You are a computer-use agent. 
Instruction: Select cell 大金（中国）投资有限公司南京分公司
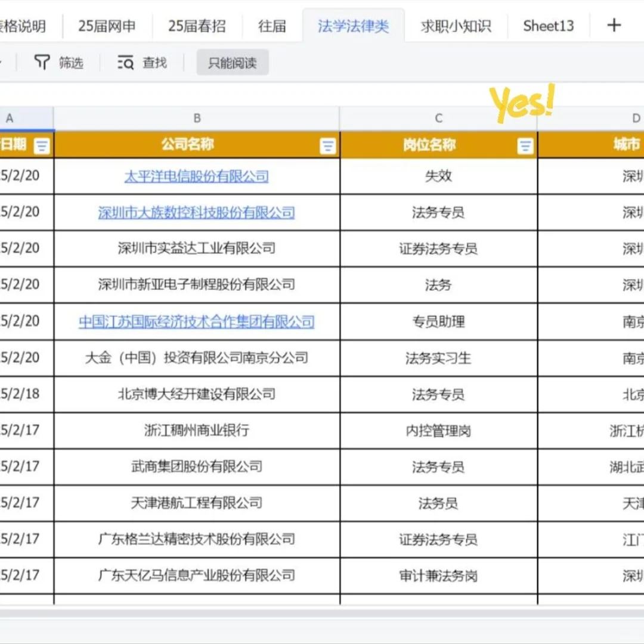pyautogui.click(x=197, y=358)
